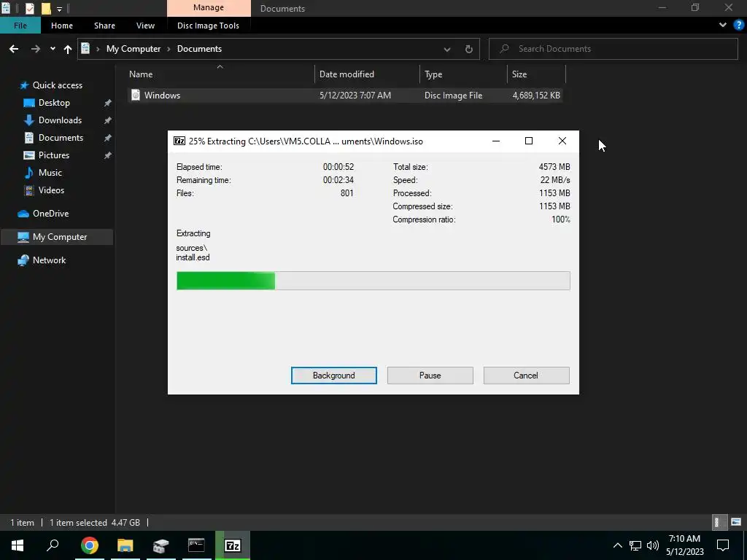Open Command Prompt taskbar icon
Screen dimensions: 747x560
(196, 545)
